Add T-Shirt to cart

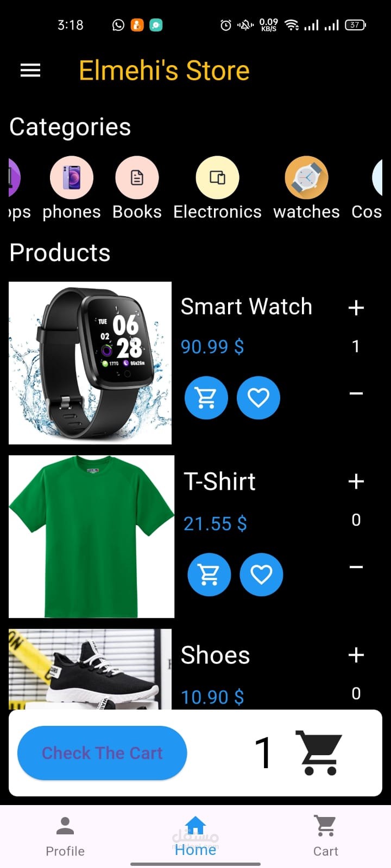pos(209,575)
